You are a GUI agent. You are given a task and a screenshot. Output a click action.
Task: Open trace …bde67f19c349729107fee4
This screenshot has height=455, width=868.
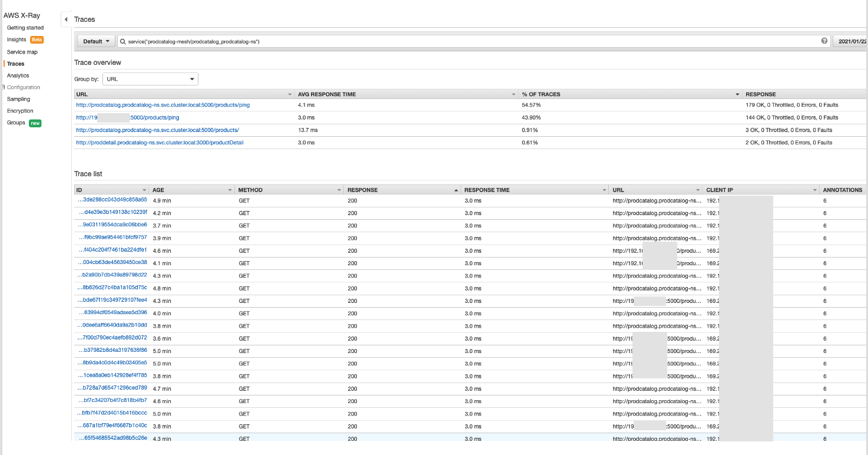(112, 300)
